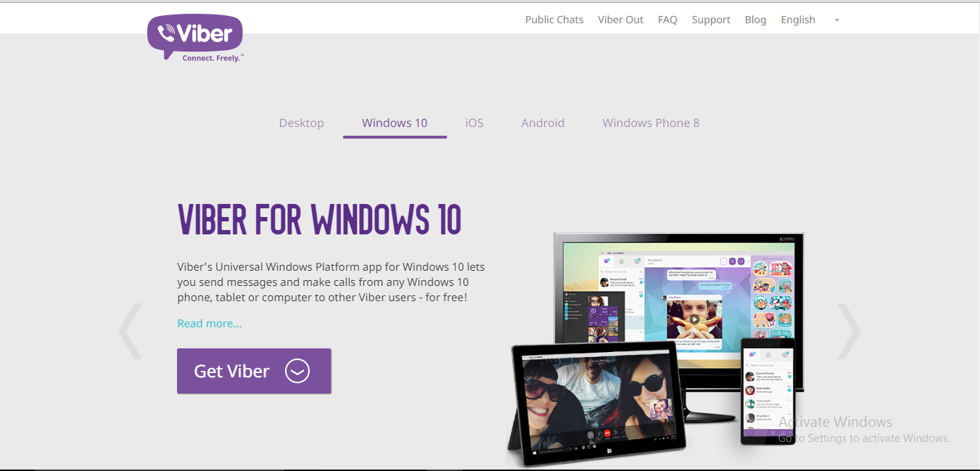Screen dimensions: 980x471
Task: Click the right carousel arrow
Action: coord(849,331)
